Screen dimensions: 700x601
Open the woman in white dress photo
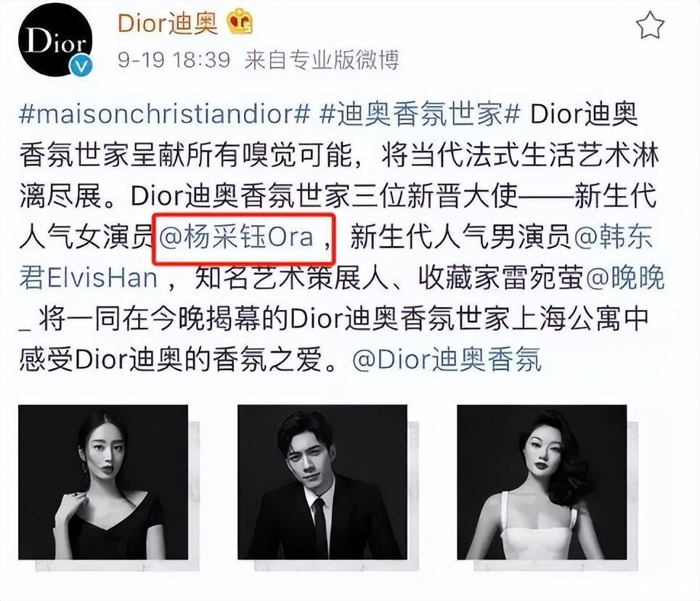[542, 482]
